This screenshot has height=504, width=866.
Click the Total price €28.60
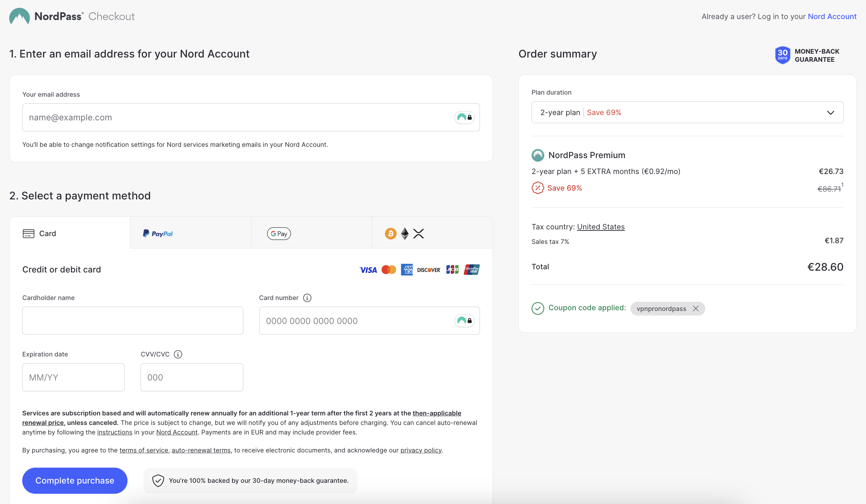coord(825,267)
